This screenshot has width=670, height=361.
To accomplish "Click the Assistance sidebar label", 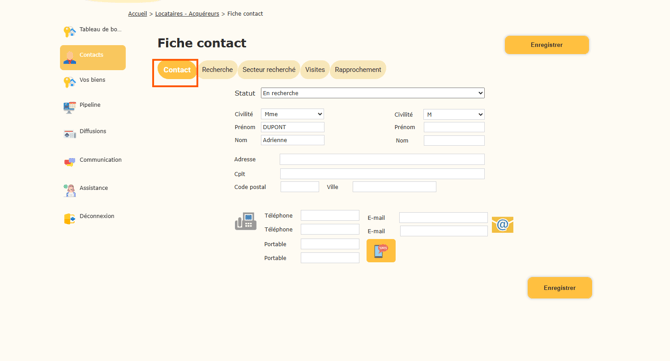I will 94,188.
